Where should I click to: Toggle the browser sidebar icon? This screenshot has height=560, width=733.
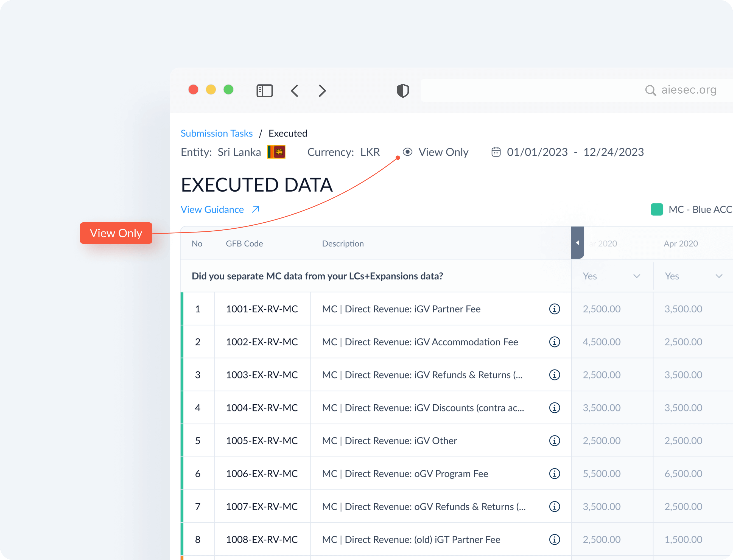[x=264, y=91]
